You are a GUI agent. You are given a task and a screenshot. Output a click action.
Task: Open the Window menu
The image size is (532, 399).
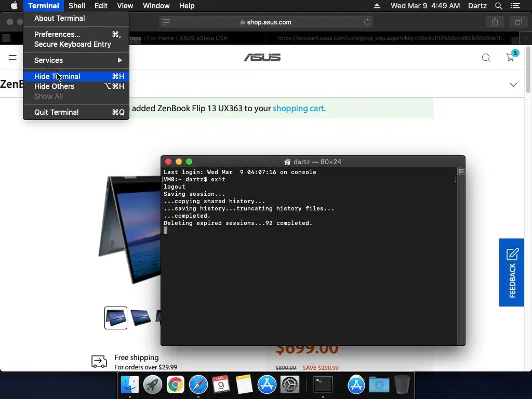pos(156,6)
